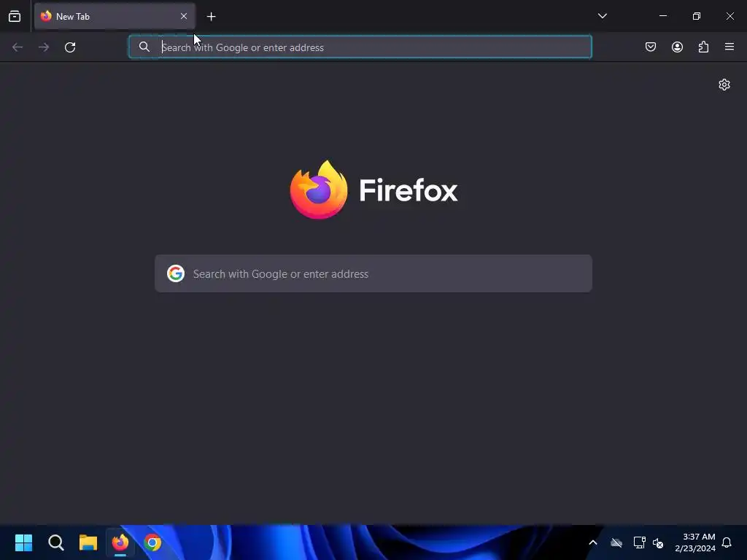Viewport: 747px width, 560px height.
Task: Open Firefox account menu icon
Action: point(677,47)
